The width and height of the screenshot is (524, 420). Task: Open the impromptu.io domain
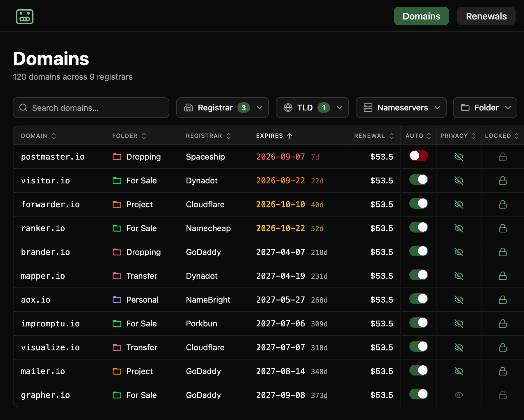coord(50,324)
